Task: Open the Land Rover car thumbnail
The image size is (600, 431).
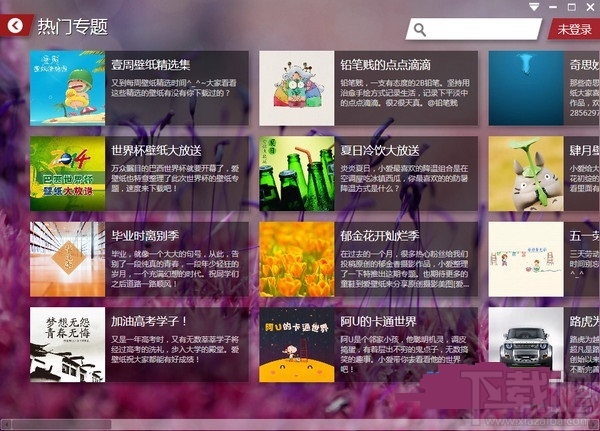Action: tap(526, 344)
